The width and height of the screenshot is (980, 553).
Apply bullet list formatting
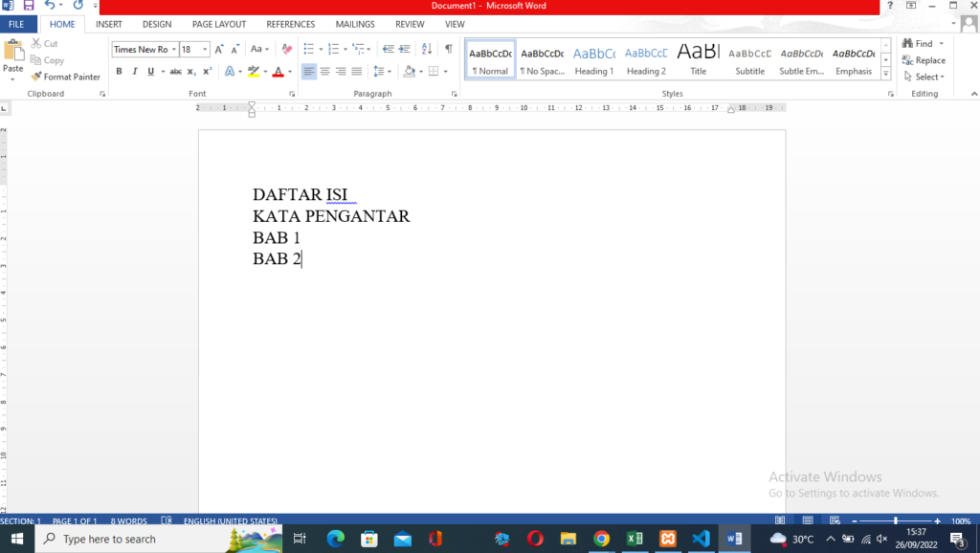click(307, 49)
